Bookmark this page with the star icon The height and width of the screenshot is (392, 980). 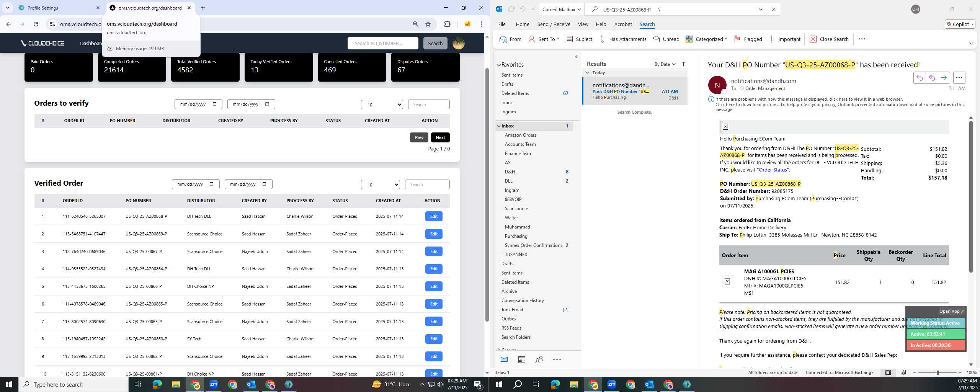(x=428, y=24)
